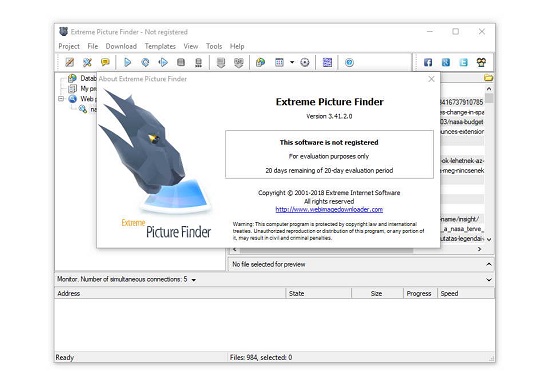Click the purple thumbnail grid icon
Viewport: 550px width, 381px height.
(327, 62)
